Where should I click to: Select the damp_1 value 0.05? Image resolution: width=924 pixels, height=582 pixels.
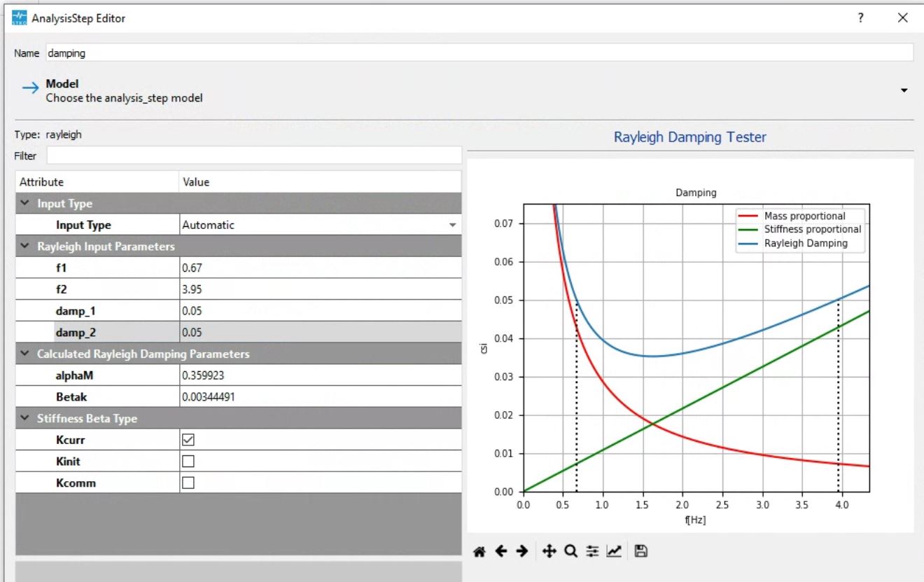(x=320, y=310)
